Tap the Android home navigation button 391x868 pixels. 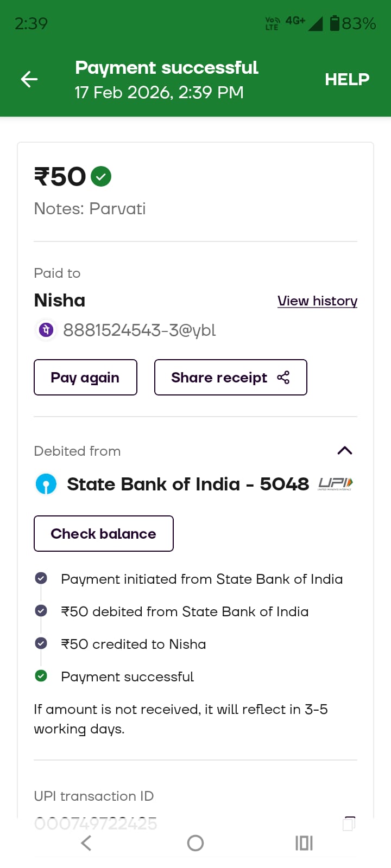click(195, 843)
